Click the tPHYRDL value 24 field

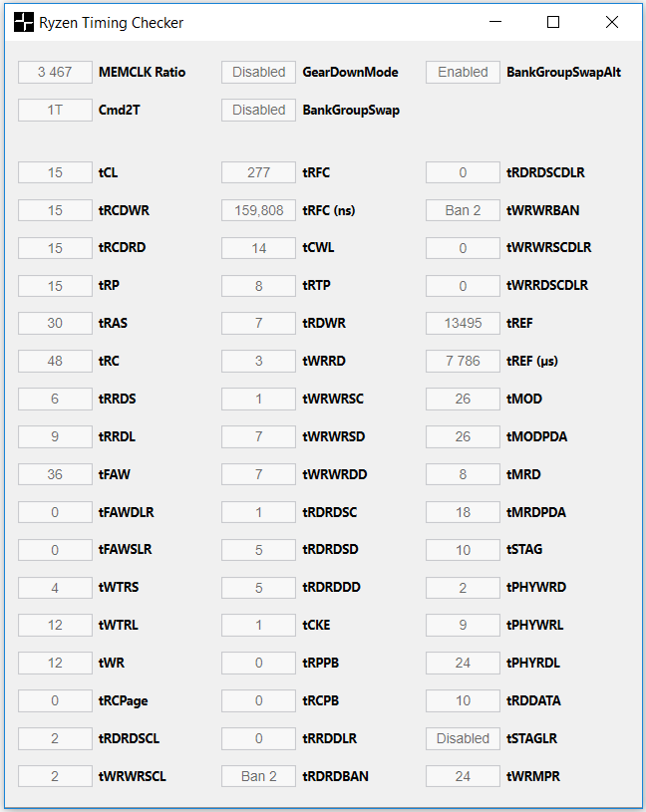point(464,663)
